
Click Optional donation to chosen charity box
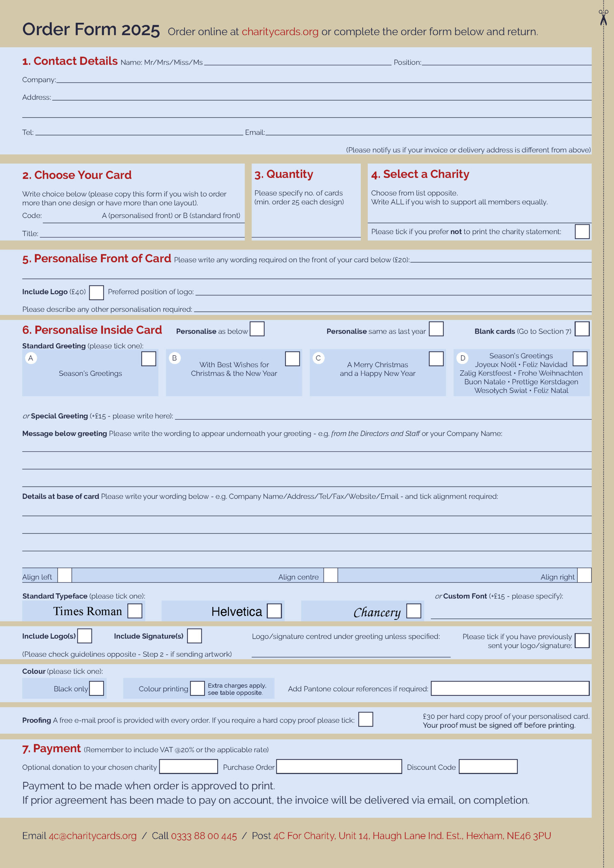(189, 766)
